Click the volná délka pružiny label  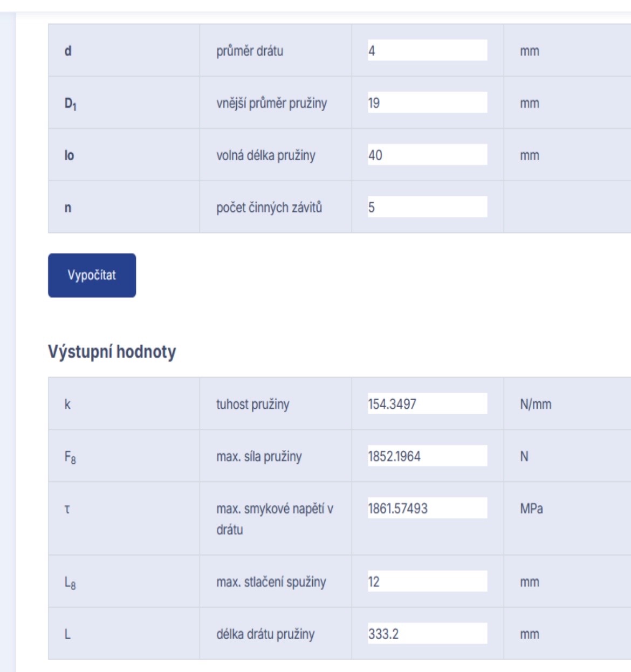click(x=266, y=155)
